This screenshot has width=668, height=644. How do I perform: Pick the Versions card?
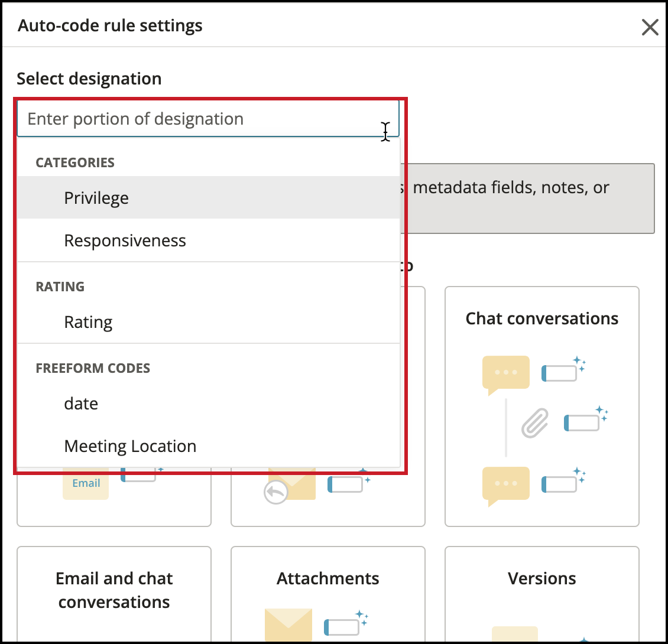pyautogui.click(x=542, y=594)
